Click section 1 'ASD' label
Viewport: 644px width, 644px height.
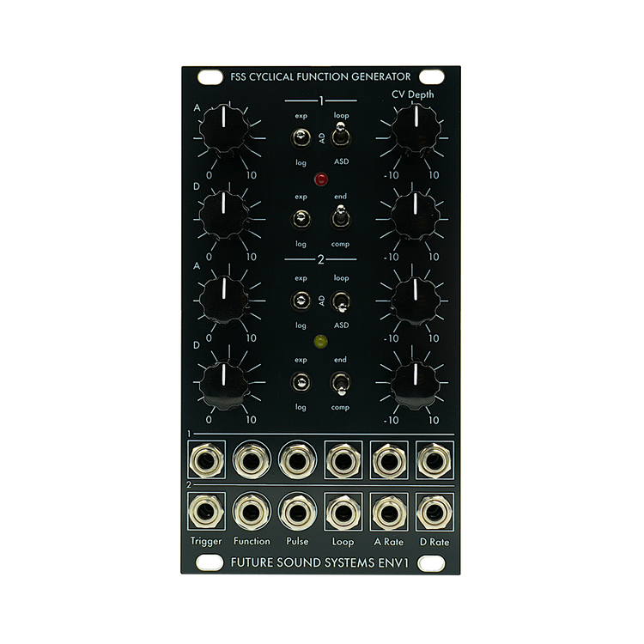coord(341,161)
